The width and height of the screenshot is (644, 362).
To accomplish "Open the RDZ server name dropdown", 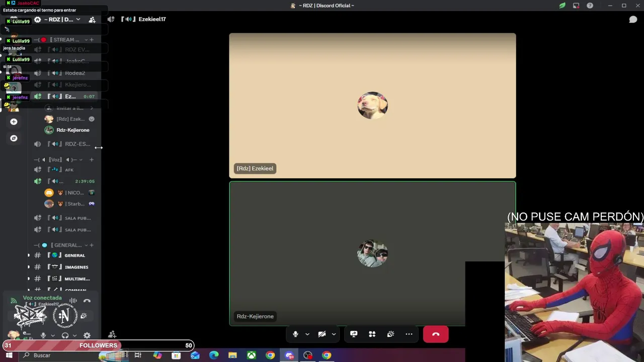I will (x=62, y=20).
